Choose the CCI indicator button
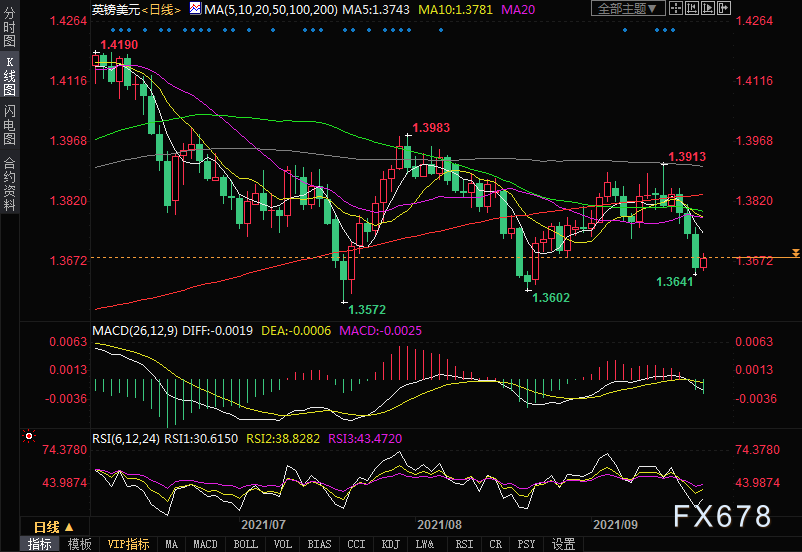The height and width of the screenshot is (552, 802). [x=356, y=544]
